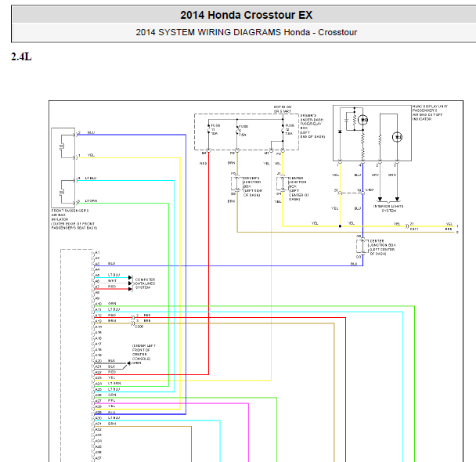Click the "LT BLU" label at pin A11

pyautogui.click(x=114, y=309)
